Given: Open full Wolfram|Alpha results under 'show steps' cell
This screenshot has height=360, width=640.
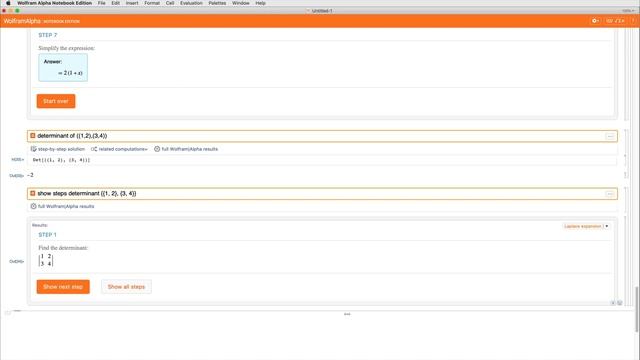Looking at the screenshot, I should point(62,206).
